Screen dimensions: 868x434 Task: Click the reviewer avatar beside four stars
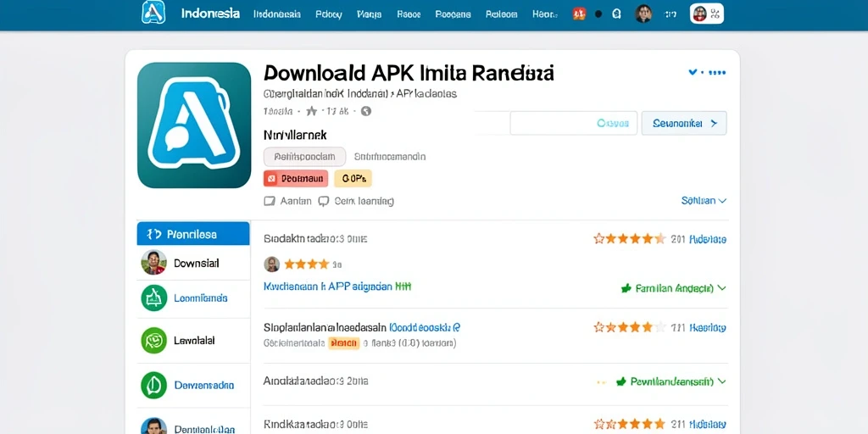coord(272,264)
